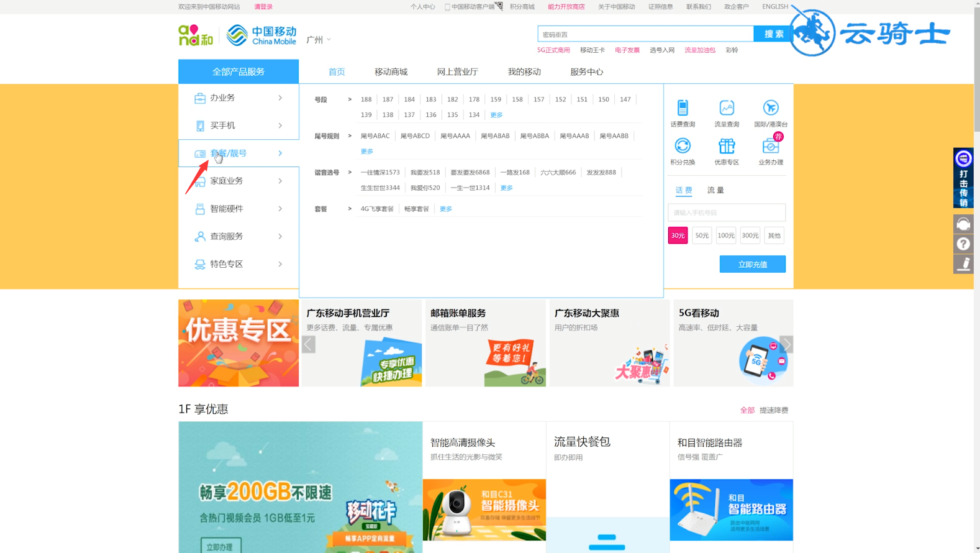Open the 个人中心 top link
The width and height of the screenshot is (980, 553).
click(423, 7)
